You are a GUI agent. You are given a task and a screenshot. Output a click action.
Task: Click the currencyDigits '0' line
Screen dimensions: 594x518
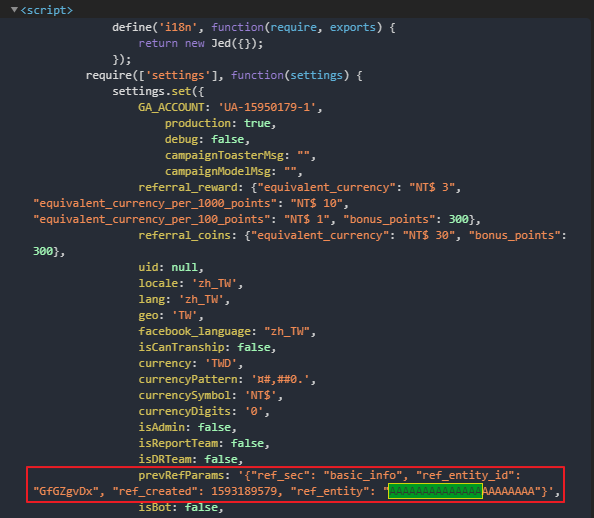pos(204,411)
